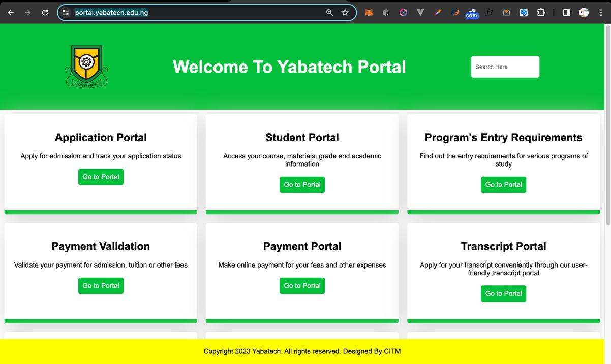View site information icon in address bar
Image resolution: width=611 pixels, height=364 pixels.
(x=66, y=12)
